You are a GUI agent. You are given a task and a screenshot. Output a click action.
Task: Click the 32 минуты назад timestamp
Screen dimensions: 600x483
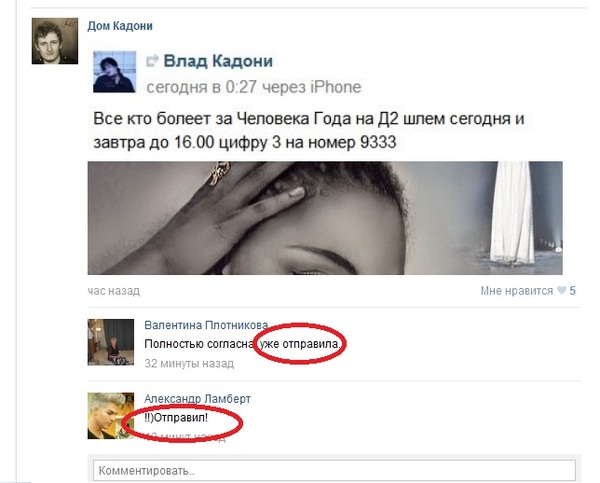tap(189, 363)
